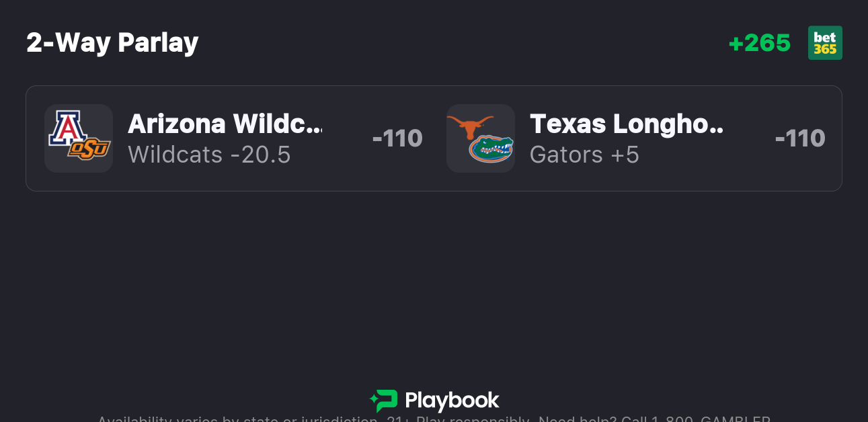Select the Texas Longhorns matchup title
The image size is (868, 422).
tap(626, 124)
